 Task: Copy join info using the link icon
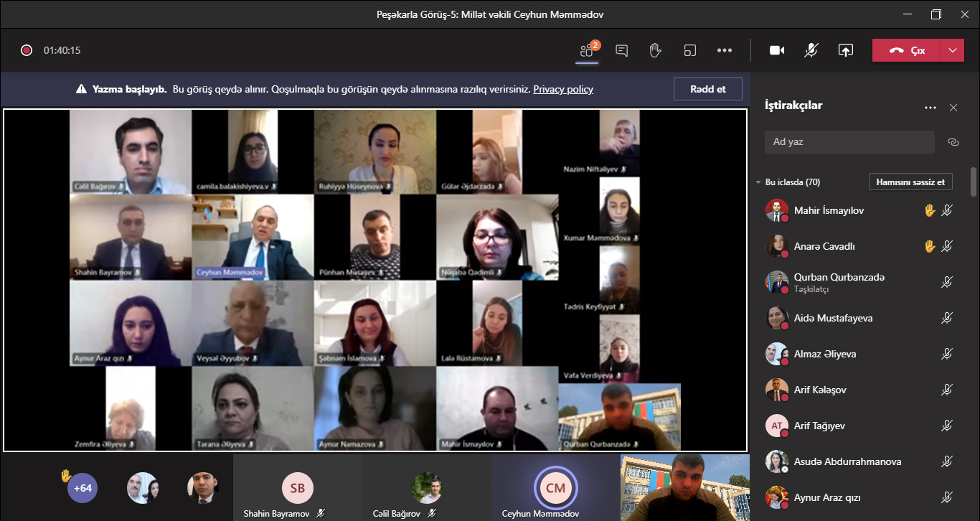tap(953, 142)
